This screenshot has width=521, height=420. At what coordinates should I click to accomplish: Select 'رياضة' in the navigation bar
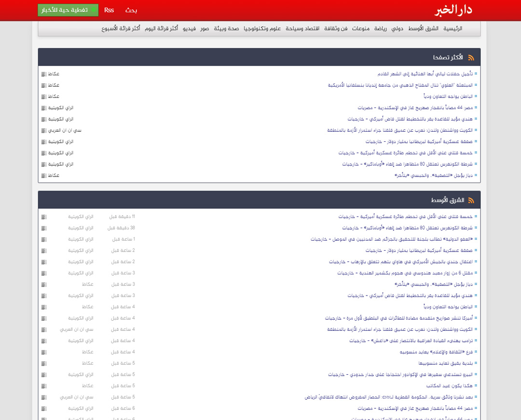coord(381,28)
